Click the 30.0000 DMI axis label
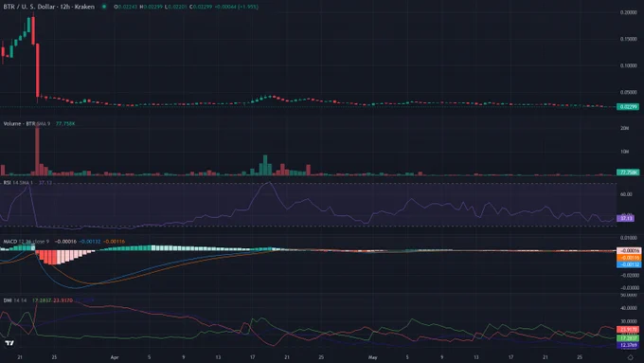This screenshot has height=363, width=644. pyautogui.click(x=629, y=321)
